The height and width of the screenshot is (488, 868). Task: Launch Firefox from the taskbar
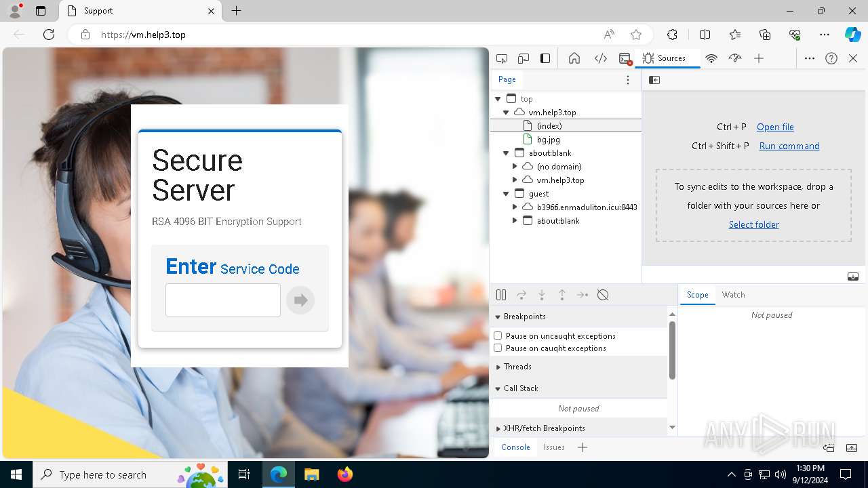344,474
